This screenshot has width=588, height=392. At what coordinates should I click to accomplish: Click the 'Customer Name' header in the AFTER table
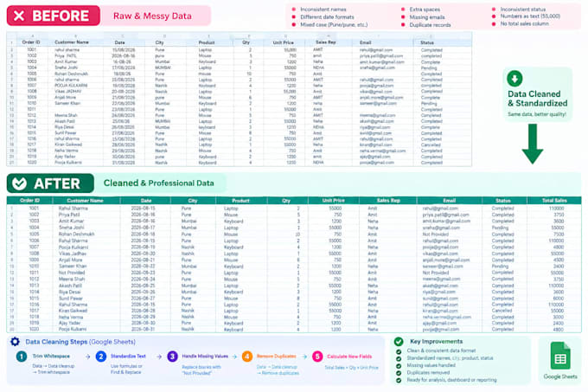click(85, 201)
